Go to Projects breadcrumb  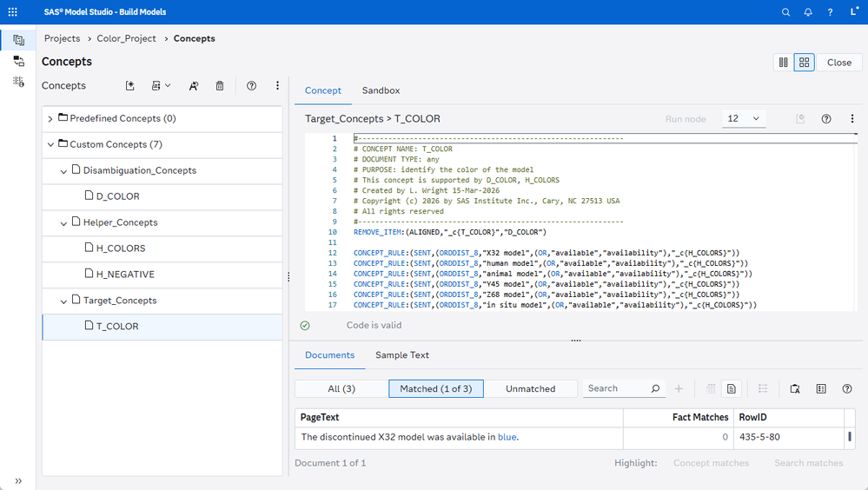click(62, 38)
